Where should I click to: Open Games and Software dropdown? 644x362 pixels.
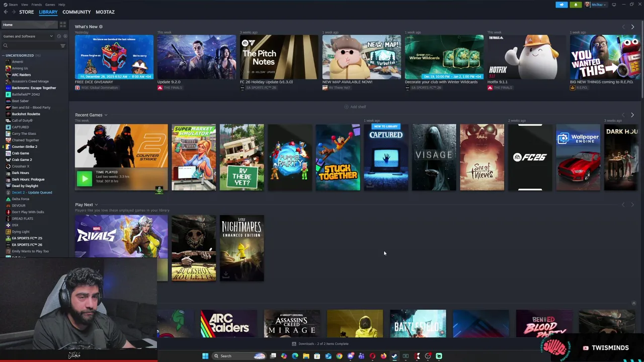click(28, 36)
